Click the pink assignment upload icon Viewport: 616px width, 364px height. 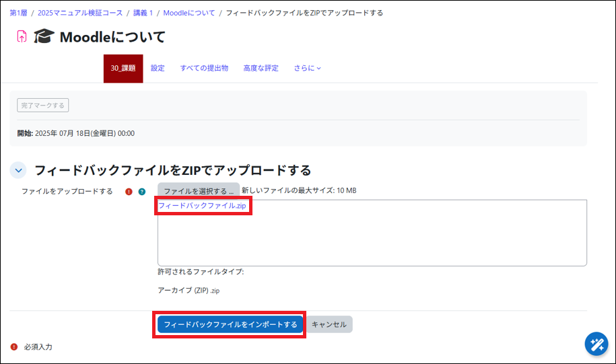(x=22, y=36)
